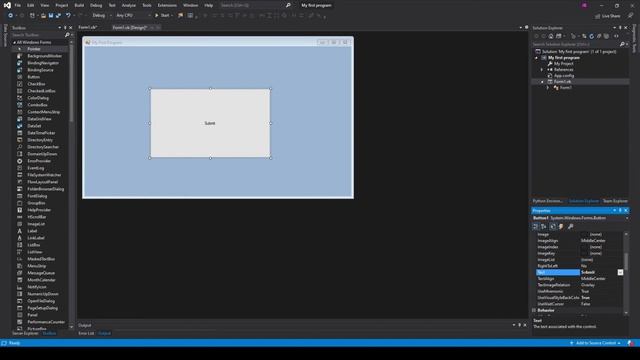Click the Events lightning icon in Properties

561,227
